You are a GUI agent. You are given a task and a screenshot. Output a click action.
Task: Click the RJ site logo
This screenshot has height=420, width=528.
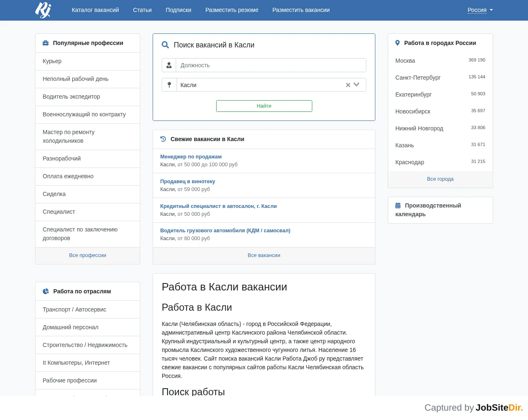coord(43,10)
